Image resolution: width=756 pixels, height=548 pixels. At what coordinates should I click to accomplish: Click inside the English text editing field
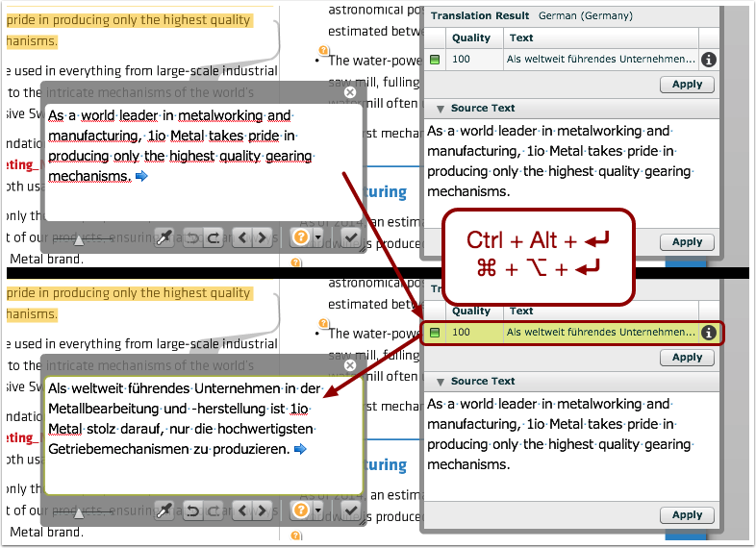pyautogui.click(x=204, y=162)
